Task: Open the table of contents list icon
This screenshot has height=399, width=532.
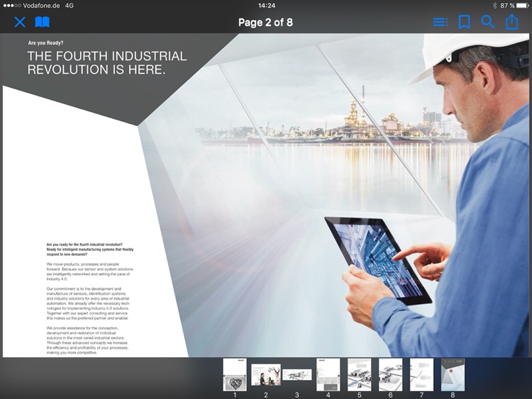Action: pyautogui.click(x=440, y=23)
